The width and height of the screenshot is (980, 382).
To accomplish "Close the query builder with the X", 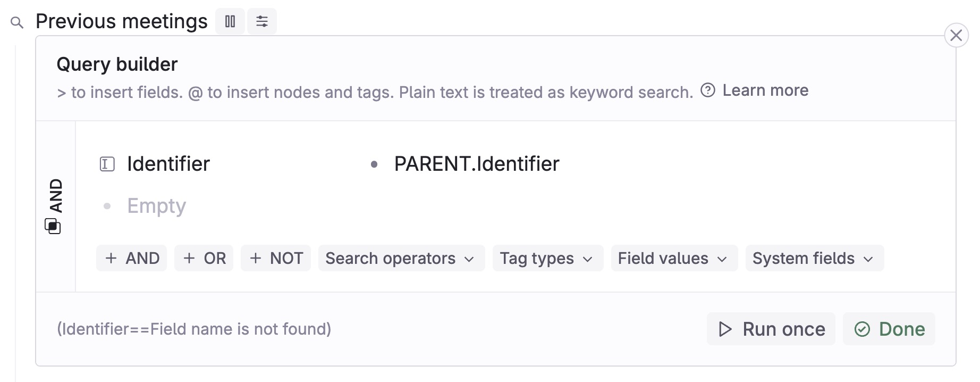I will (956, 36).
